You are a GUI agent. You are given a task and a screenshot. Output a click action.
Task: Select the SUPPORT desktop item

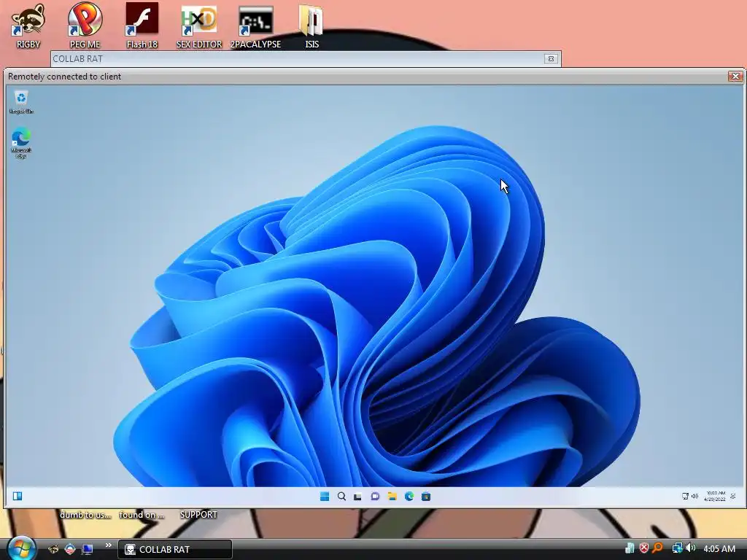198,515
